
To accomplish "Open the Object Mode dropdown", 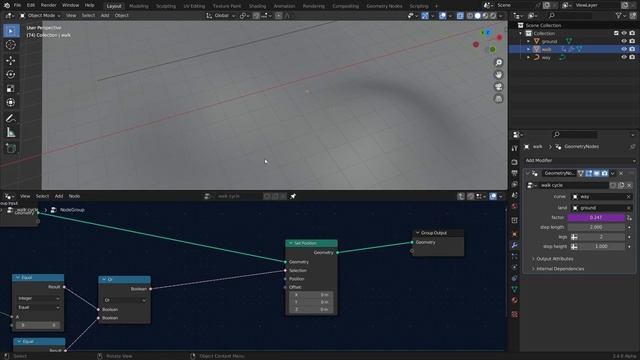I will pos(40,16).
